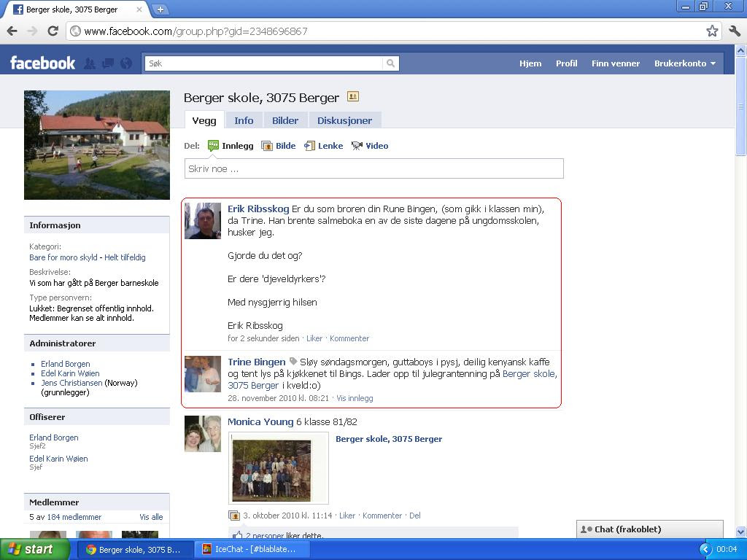Open Jens Christiansen founder link

71,383
